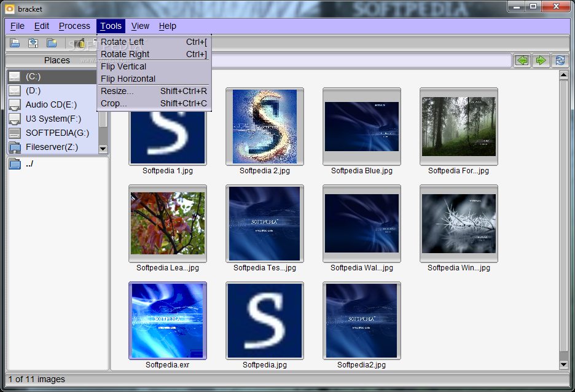Choose Flip Vertical
575x392 pixels.
click(154, 67)
